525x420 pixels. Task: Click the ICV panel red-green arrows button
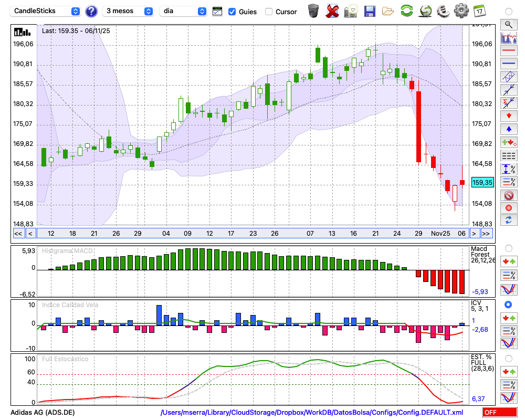pyautogui.click(x=509, y=318)
